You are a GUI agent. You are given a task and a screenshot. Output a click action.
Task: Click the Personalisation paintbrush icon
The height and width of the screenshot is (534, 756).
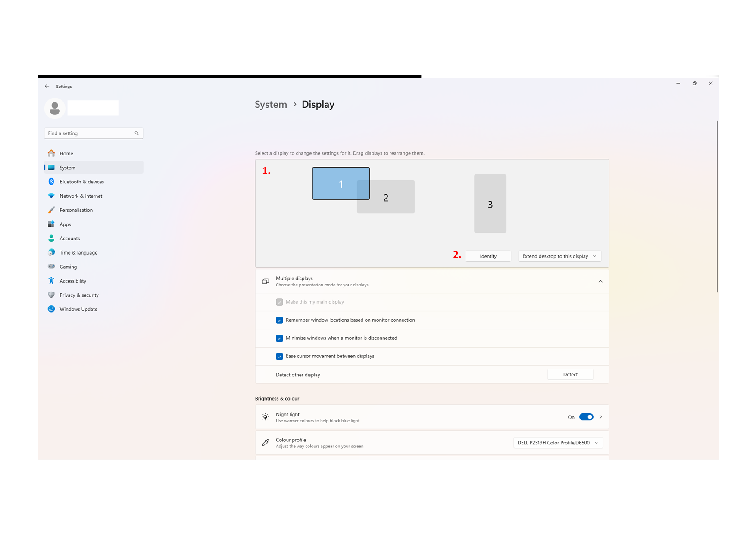coord(51,210)
